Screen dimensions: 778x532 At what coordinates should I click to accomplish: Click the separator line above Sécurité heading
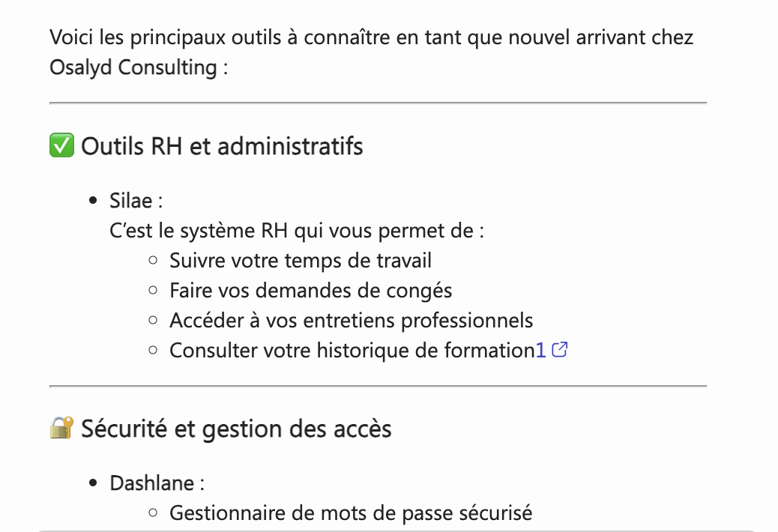click(x=378, y=386)
